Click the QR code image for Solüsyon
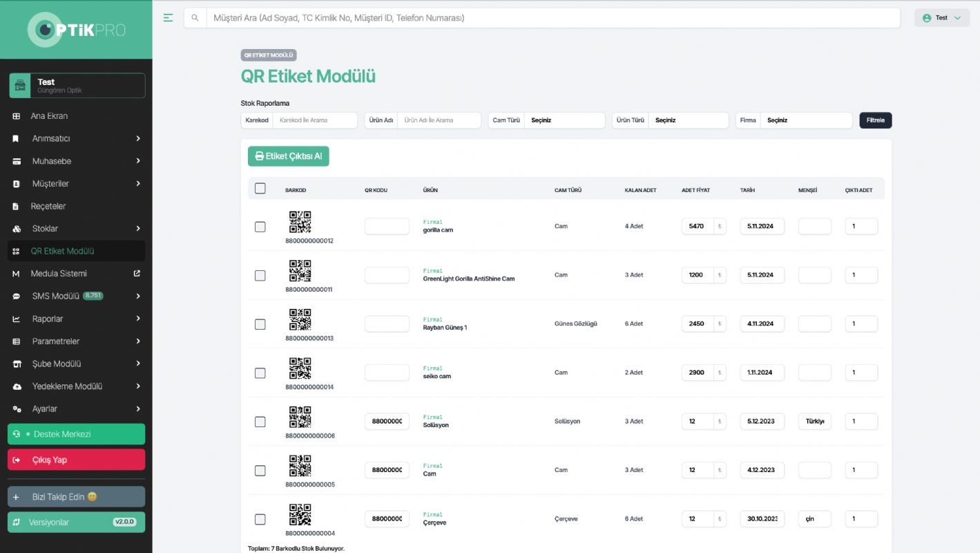Viewport: 980px width, 553px height. (300, 417)
